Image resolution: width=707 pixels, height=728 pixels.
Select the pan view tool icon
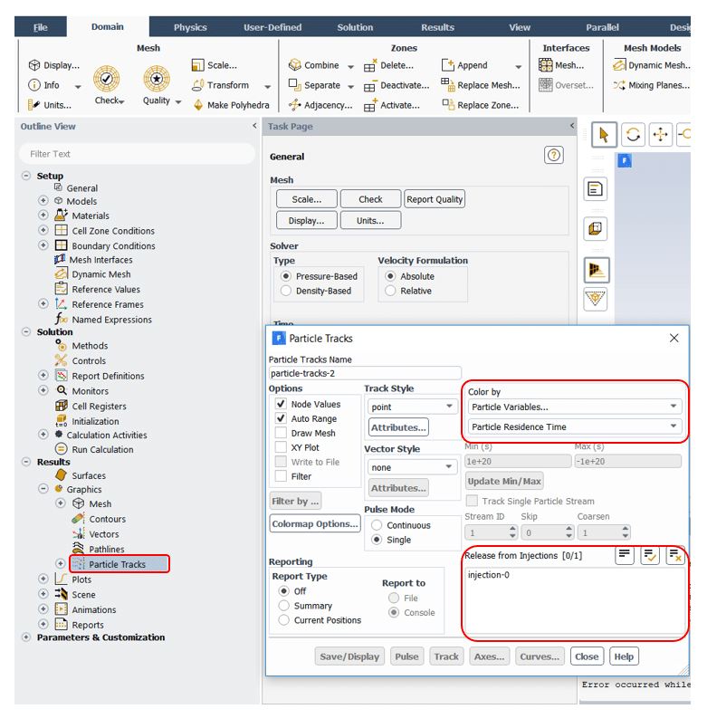click(x=660, y=135)
